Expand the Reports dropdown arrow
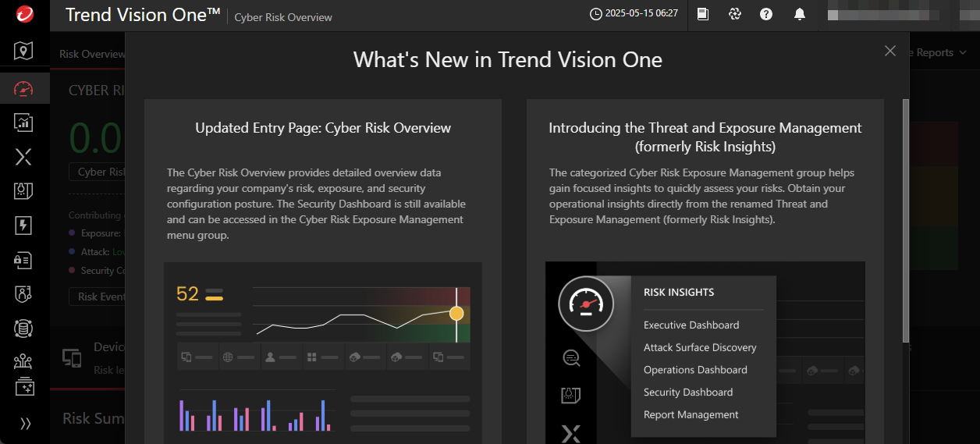This screenshot has width=980, height=444. point(962,53)
